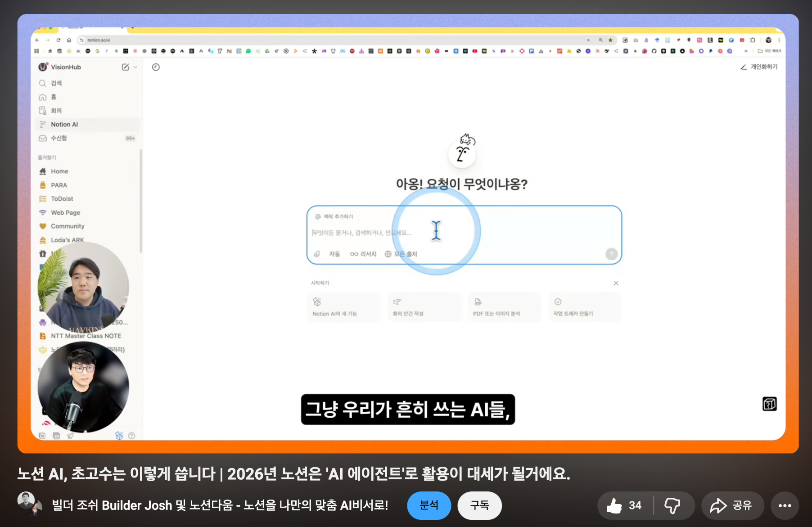Click the browser page reload icon
The image size is (812, 527).
tap(58, 40)
